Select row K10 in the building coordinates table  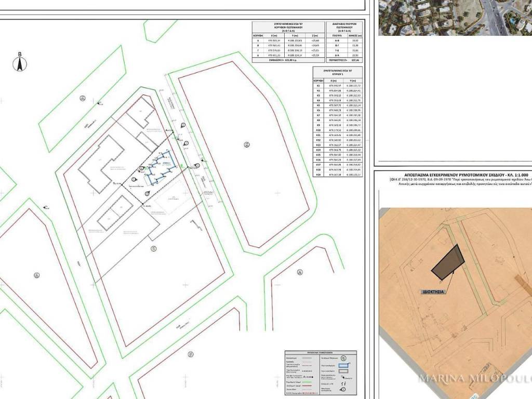[x=338, y=130]
